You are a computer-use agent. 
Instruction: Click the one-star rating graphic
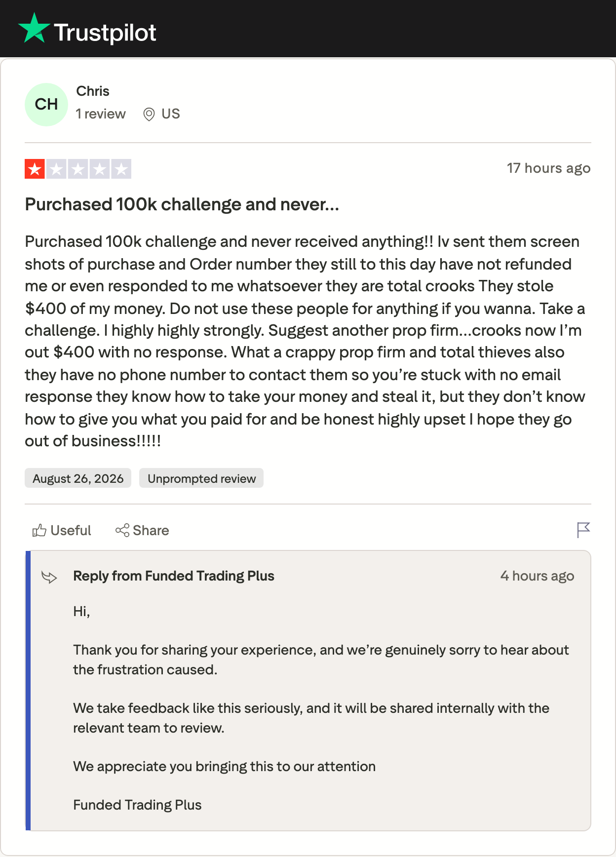[78, 169]
